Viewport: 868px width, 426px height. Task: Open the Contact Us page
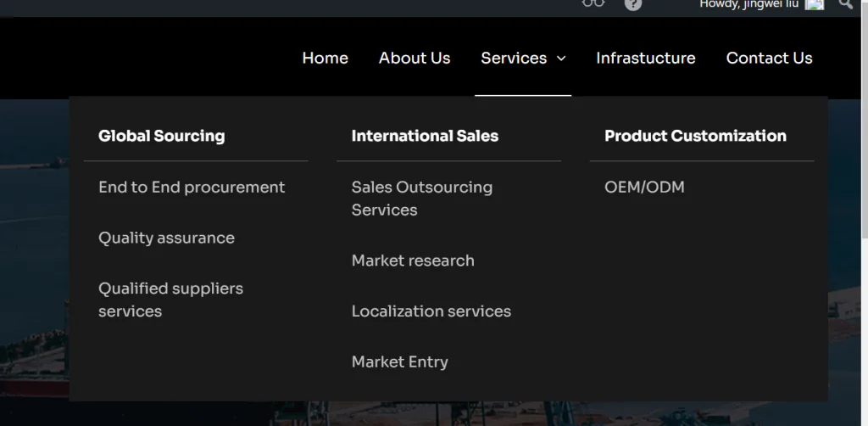(769, 59)
